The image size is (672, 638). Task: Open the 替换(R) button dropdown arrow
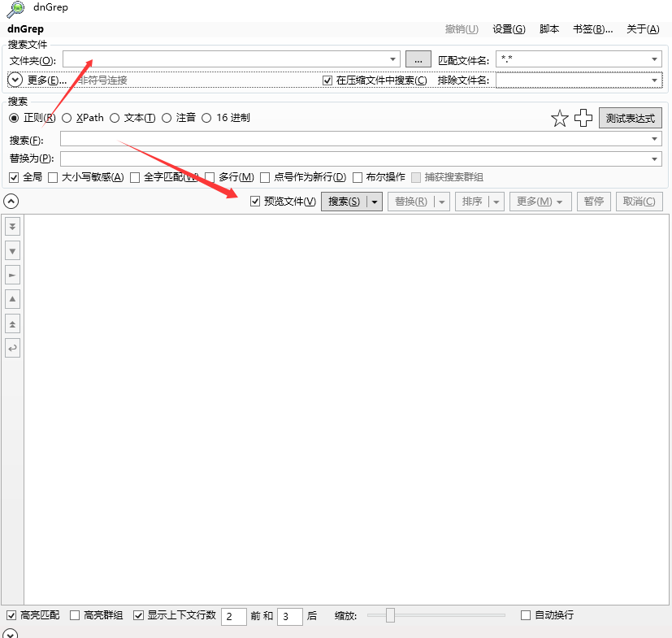click(442, 202)
